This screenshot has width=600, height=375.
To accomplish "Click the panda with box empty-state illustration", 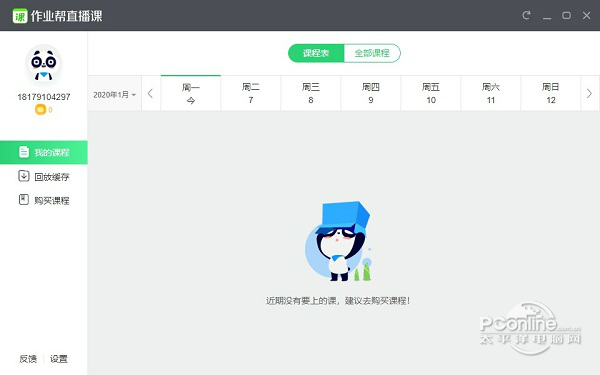I will (x=338, y=241).
